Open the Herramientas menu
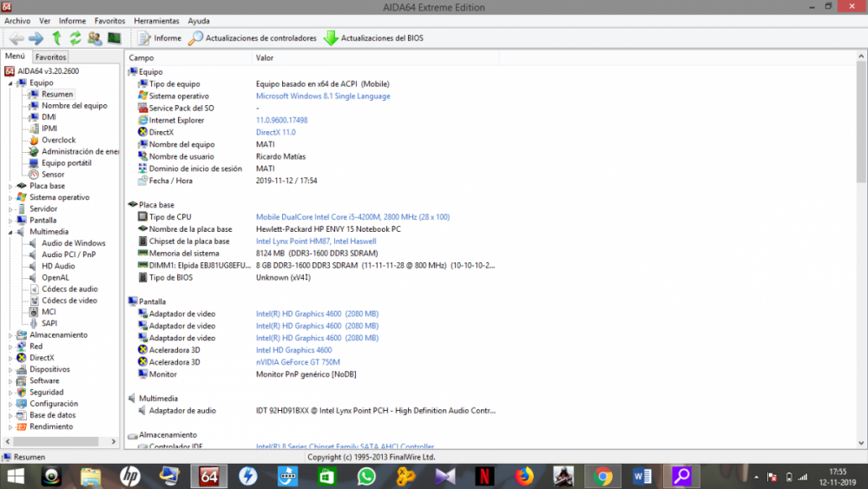The width and height of the screenshot is (868, 489). pos(156,21)
